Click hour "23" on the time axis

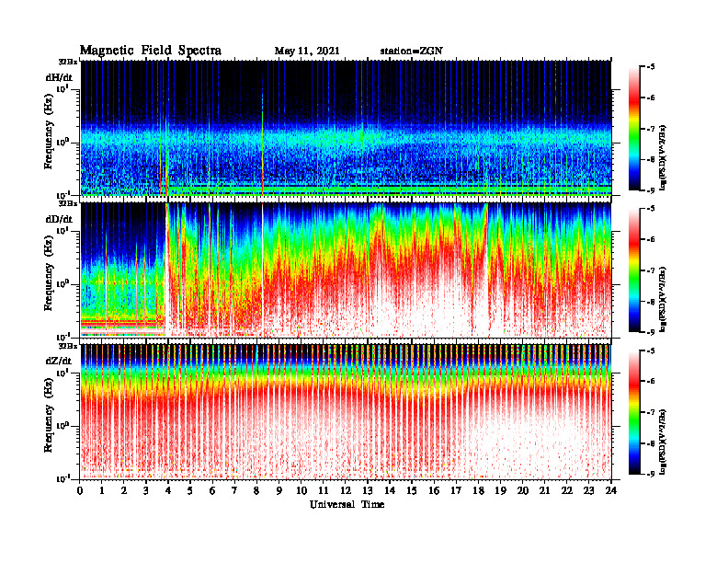(x=588, y=491)
